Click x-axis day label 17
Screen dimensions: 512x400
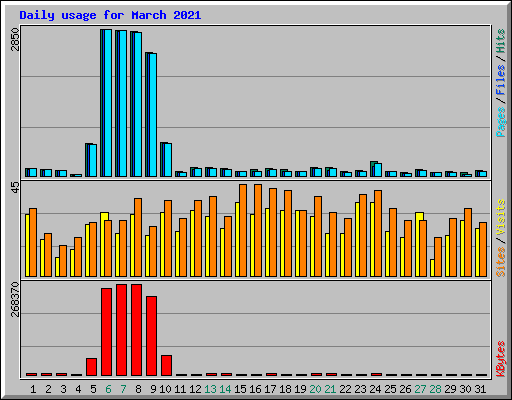click(270, 389)
